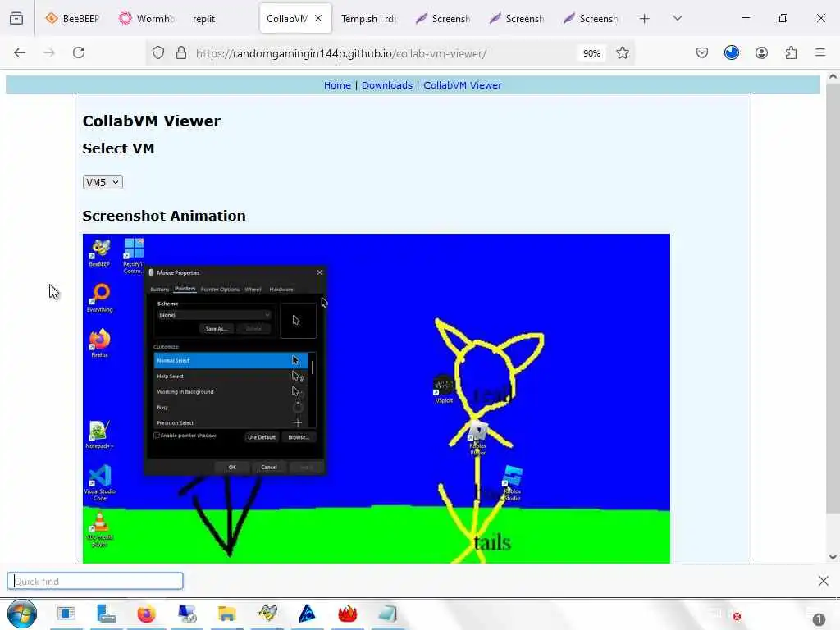Click the Notepad++ desktop icon in the VM
840x630 pixels.
[99, 435]
